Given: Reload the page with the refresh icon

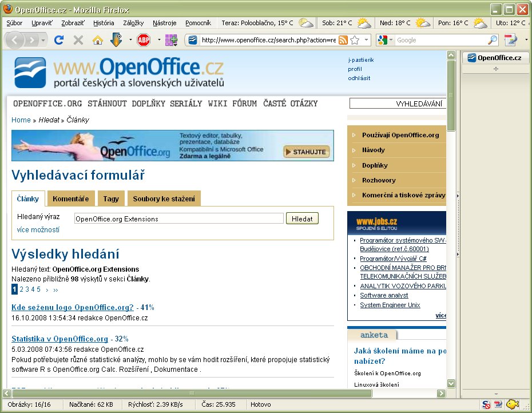Looking at the screenshot, I should (x=59, y=40).
